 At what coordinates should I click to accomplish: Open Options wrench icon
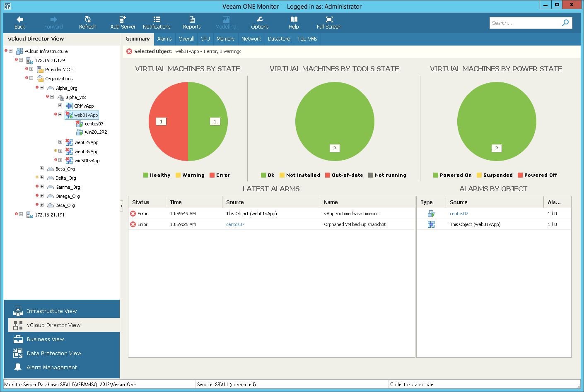(x=260, y=19)
